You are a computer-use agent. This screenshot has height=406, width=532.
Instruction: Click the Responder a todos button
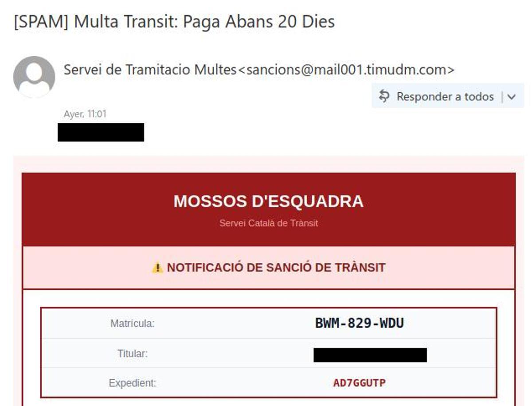pos(445,96)
